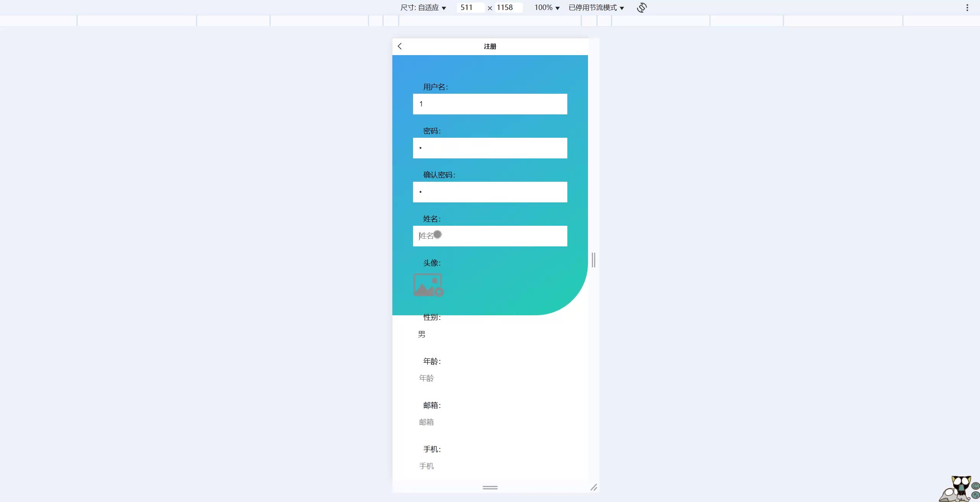Viewport: 980px width, 502px height.
Task: Click the rotate device icon
Action: click(x=642, y=8)
